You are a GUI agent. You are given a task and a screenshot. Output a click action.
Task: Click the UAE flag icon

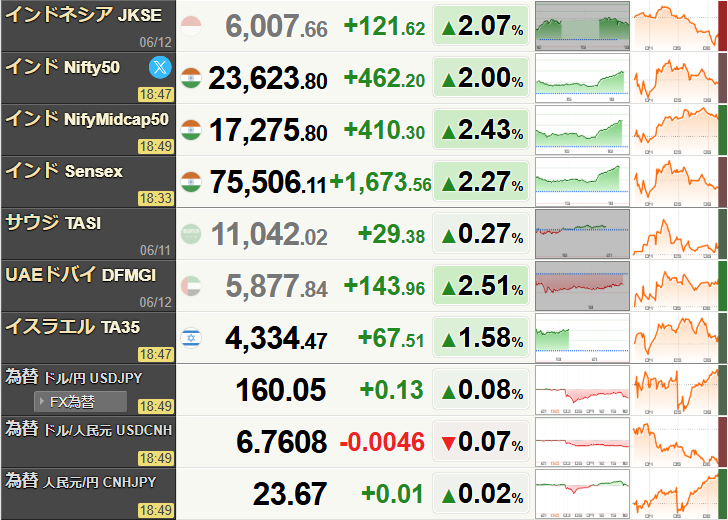coord(191,286)
